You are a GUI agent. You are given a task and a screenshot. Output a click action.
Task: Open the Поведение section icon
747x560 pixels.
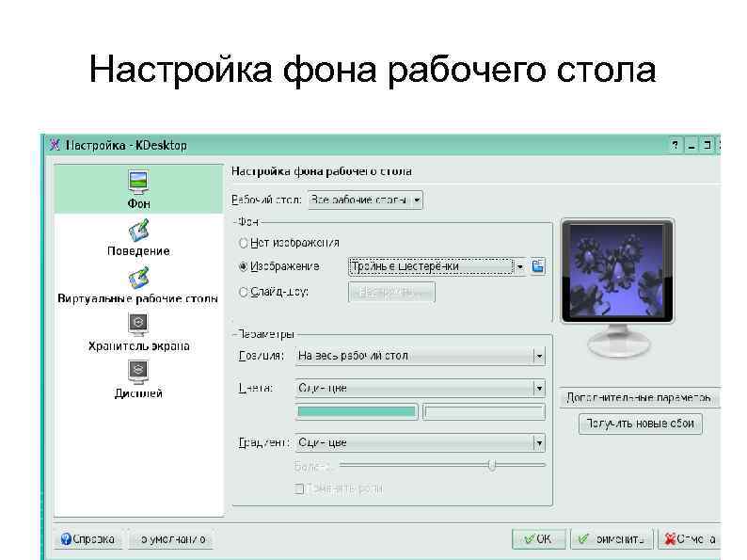coord(138,231)
